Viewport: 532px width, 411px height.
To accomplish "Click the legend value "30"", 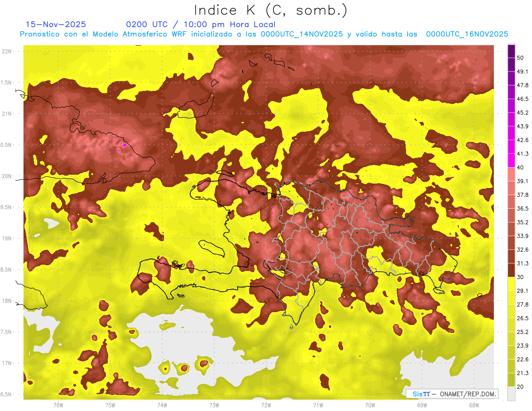I will click(x=520, y=277).
